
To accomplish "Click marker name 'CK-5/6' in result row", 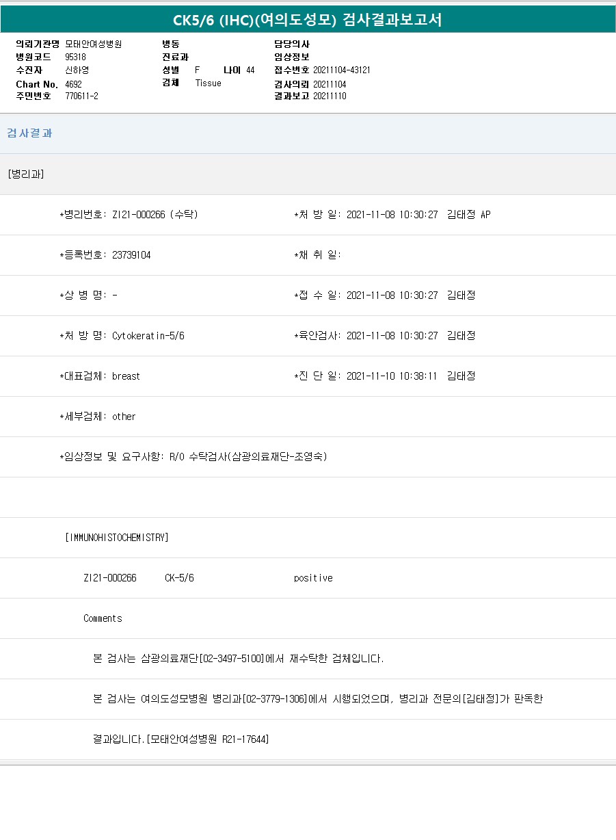I will click(x=179, y=578).
